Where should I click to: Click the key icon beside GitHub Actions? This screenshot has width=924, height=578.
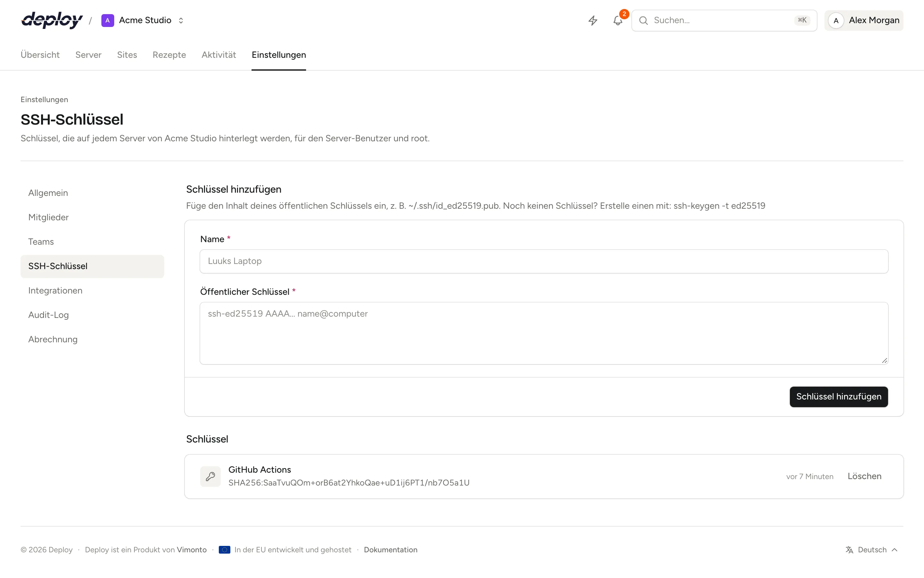pos(210,476)
